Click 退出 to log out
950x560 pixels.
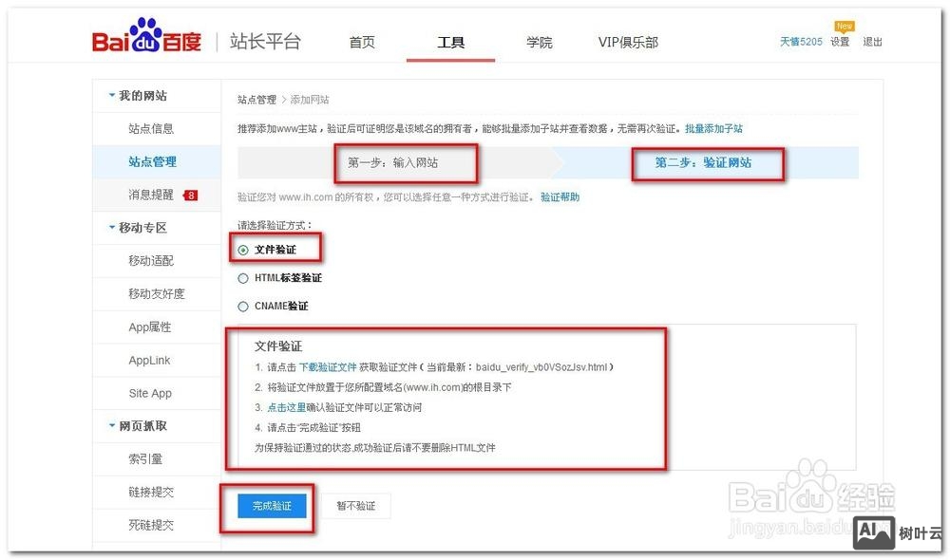[x=873, y=42]
